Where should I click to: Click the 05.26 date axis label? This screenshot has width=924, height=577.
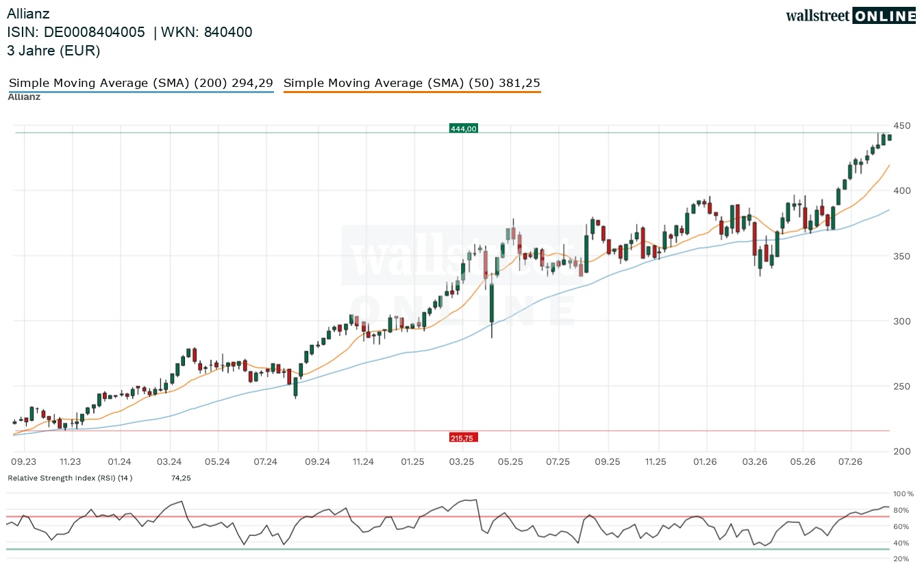point(803,462)
